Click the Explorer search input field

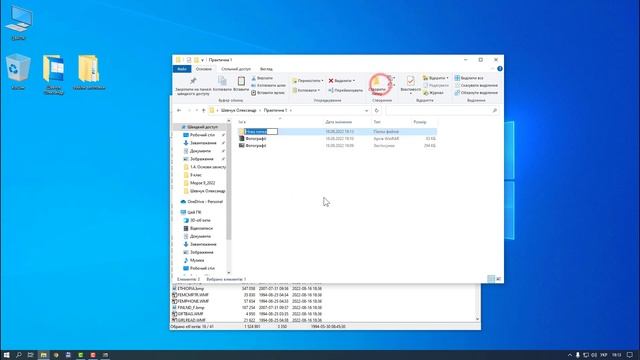click(x=442, y=110)
